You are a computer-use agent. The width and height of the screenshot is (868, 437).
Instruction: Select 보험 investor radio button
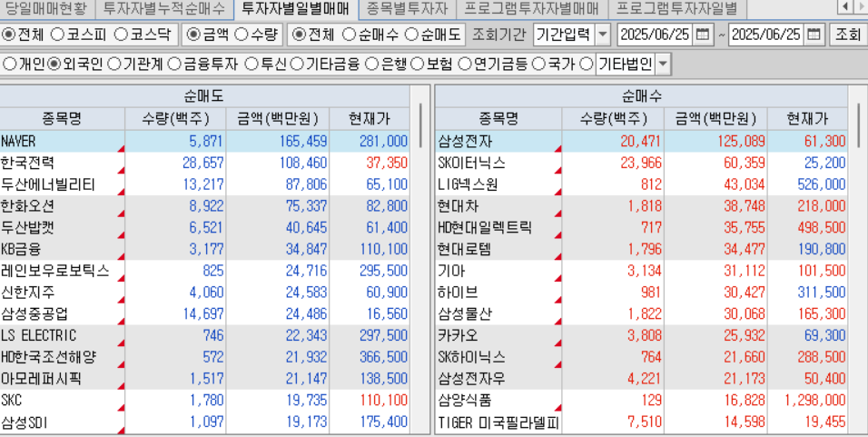419,65
